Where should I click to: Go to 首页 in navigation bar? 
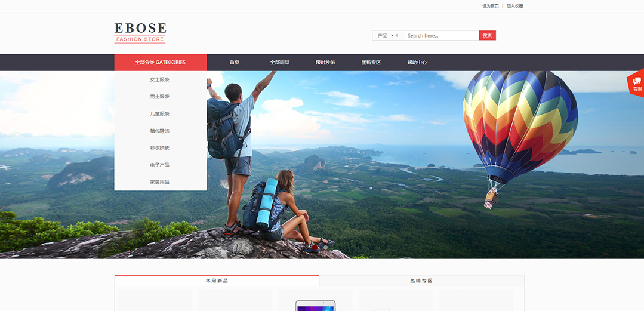click(x=234, y=63)
